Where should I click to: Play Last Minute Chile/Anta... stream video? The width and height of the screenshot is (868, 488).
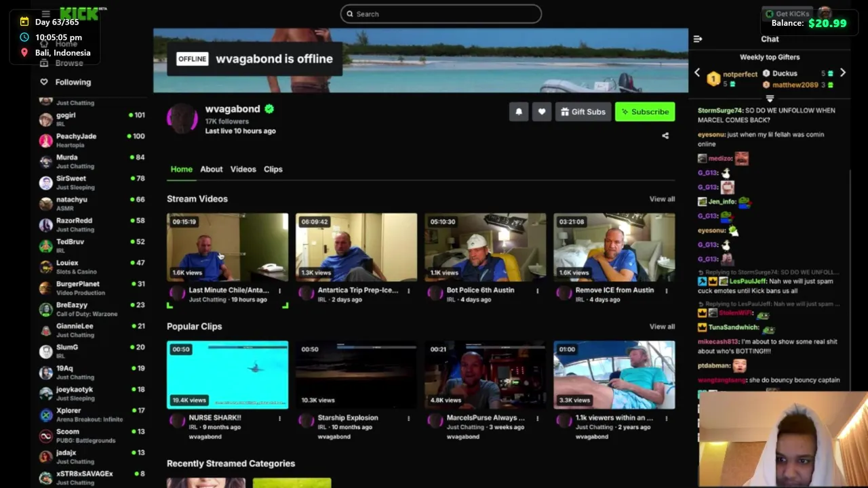coord(228,247)
